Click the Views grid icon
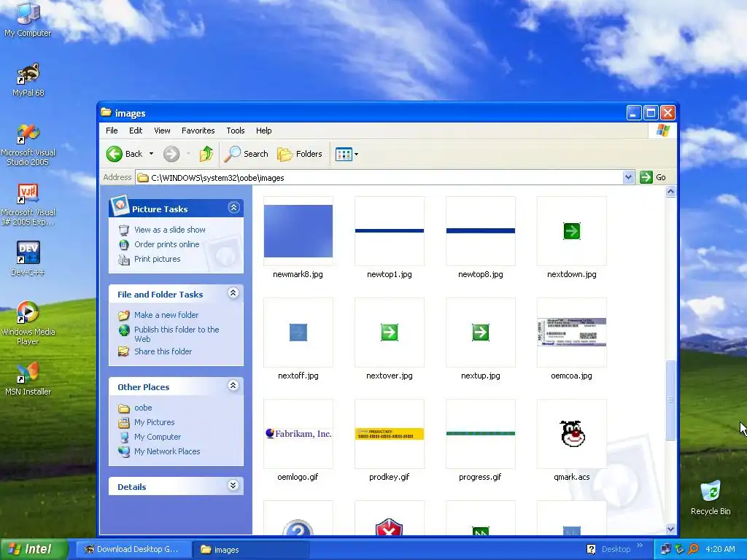This screenshot has width=747, height=560. click(344, 155)
